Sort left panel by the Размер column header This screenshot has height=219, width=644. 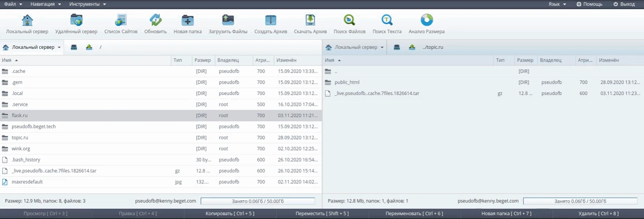[203, 61]
